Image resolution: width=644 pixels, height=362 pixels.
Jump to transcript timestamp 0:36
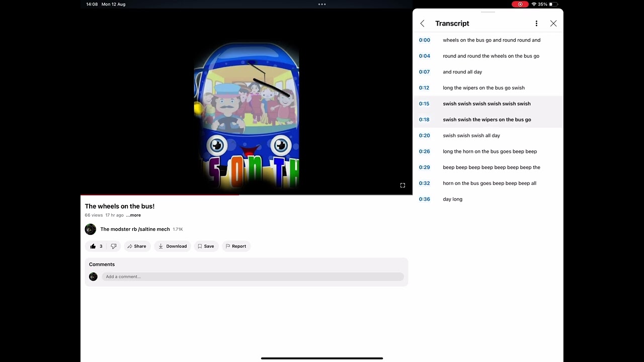(425, 199)
